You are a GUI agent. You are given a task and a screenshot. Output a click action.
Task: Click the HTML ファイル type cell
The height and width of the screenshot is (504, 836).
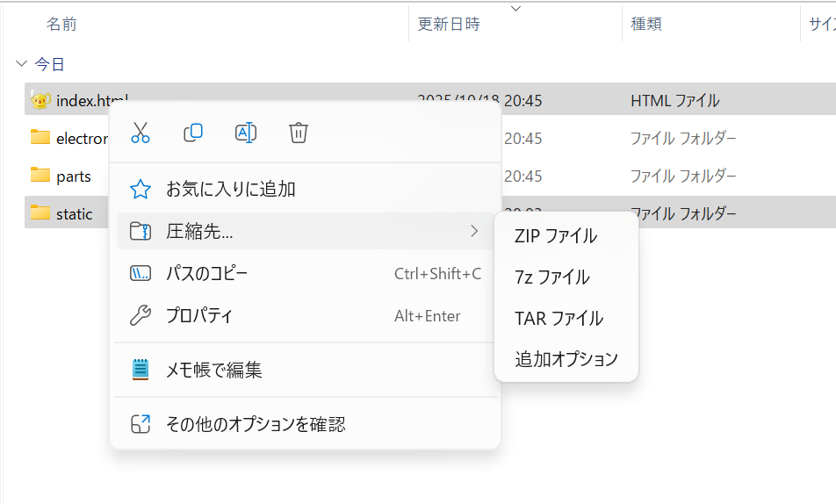pyautogui.click(x=675, y=101)
